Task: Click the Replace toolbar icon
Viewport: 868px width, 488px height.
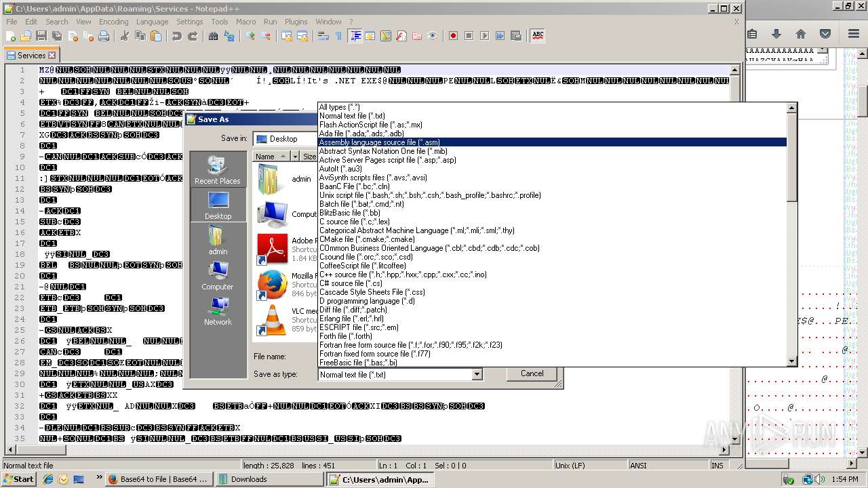Action: 229,36
